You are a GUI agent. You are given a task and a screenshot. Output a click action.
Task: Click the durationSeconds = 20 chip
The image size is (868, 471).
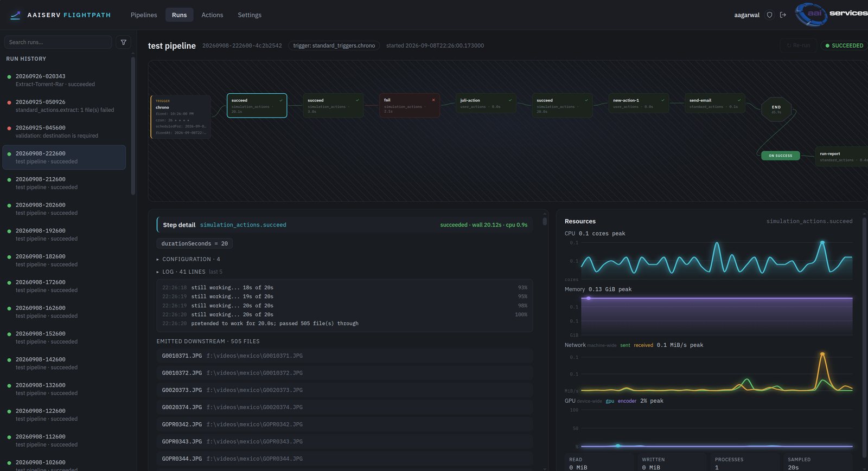point(194,243)
